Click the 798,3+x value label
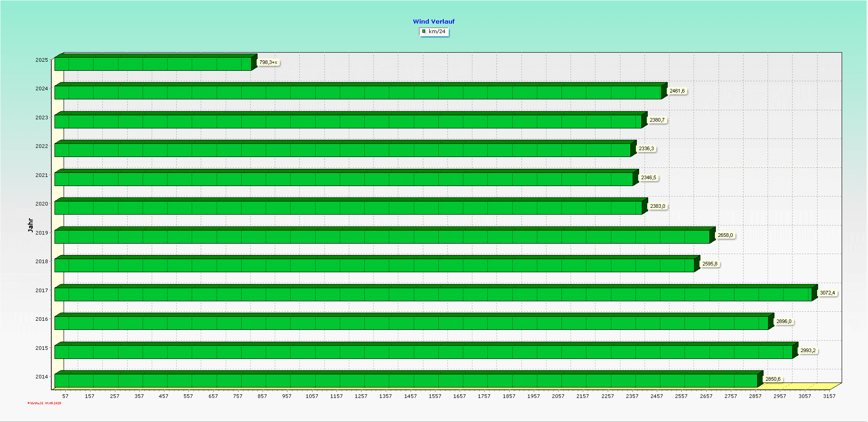The height and width of the screenshot is (422, 868). [268, 62]
